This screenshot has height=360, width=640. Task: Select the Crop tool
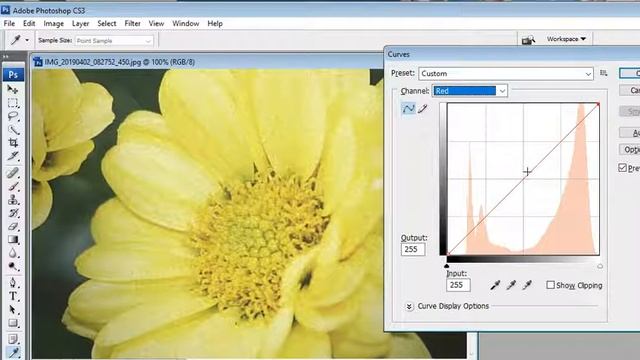[13, 143]
